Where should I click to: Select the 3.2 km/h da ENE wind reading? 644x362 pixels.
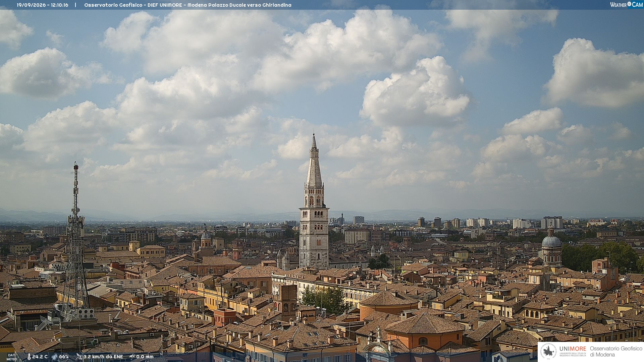[x=103, y=357]
